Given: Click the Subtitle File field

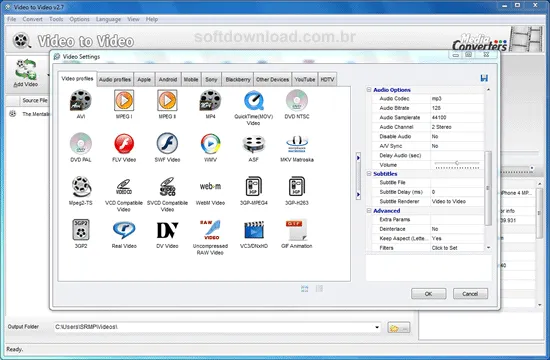Looking at the screenshot, I should (457, 182).
